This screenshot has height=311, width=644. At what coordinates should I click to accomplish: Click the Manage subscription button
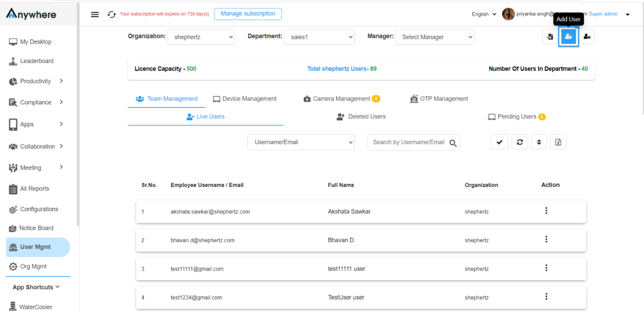(x=248, y=14)
